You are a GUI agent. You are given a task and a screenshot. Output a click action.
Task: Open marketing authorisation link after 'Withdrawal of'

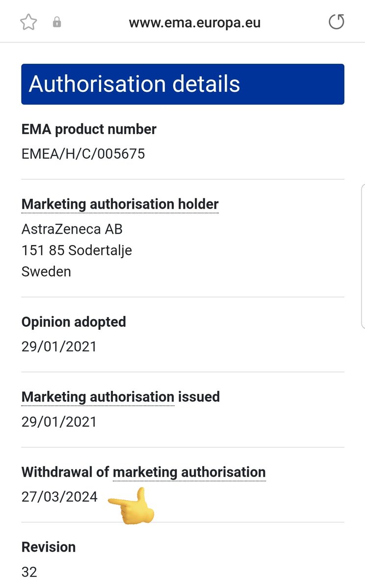[189, 472]
